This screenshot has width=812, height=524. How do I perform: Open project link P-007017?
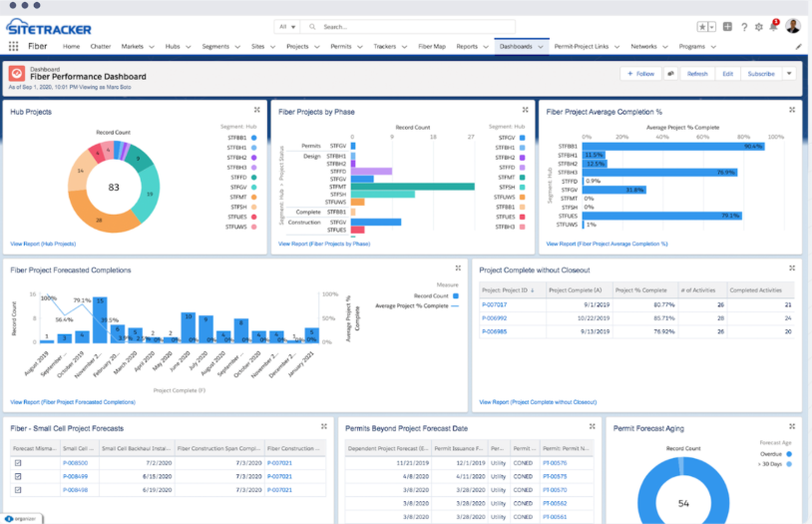(x=494, y=304)
